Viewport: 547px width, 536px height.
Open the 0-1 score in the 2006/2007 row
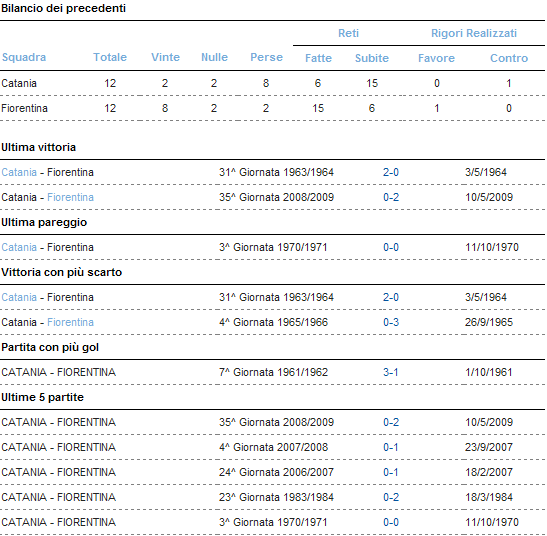pos(390,472)
